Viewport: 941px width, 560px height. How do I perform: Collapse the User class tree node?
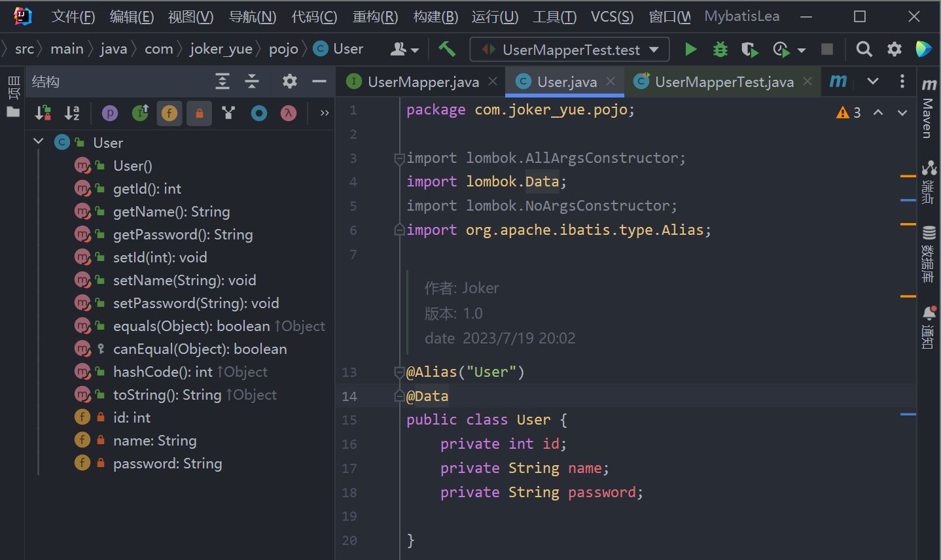coord(38,142)
